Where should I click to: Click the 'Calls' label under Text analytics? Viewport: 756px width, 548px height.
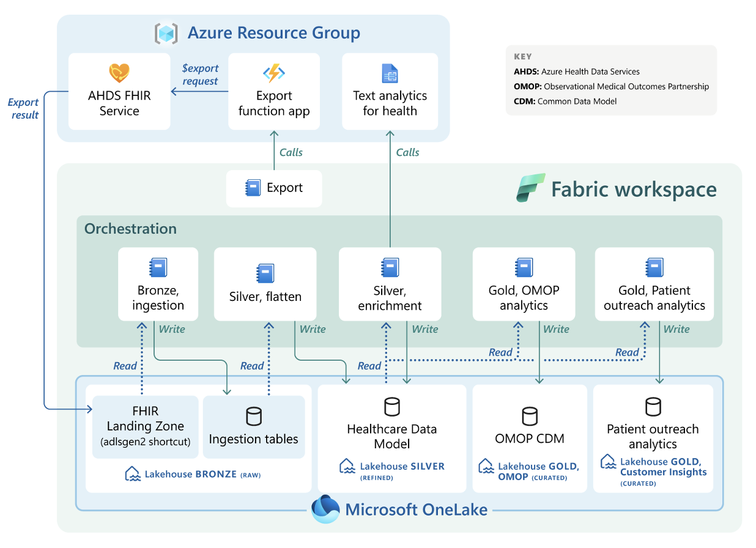[407, 152]
